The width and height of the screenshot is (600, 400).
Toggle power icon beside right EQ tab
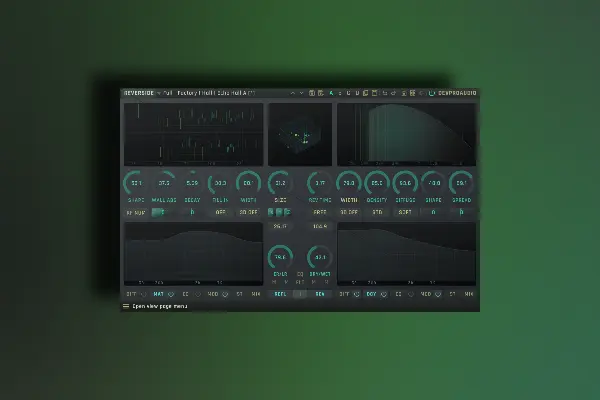411,294
